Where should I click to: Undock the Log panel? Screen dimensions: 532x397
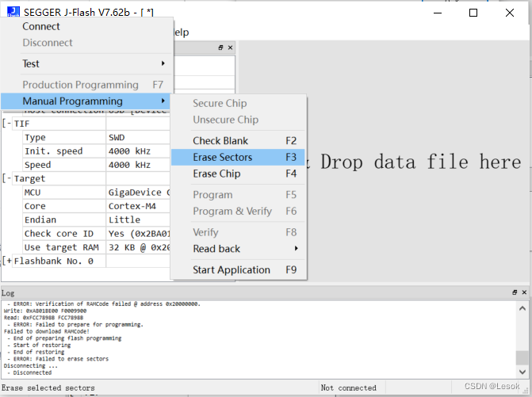coord(515,292)
